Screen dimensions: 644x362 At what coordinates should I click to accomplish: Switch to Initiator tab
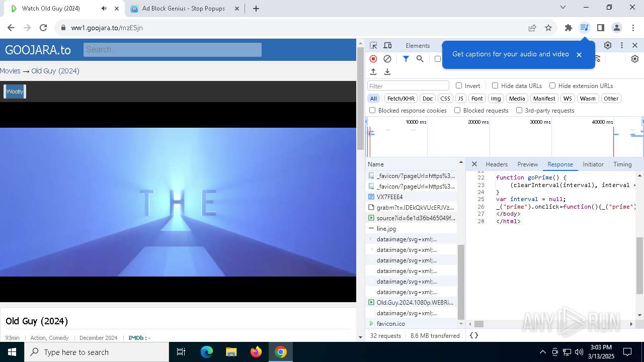point(593,164)
